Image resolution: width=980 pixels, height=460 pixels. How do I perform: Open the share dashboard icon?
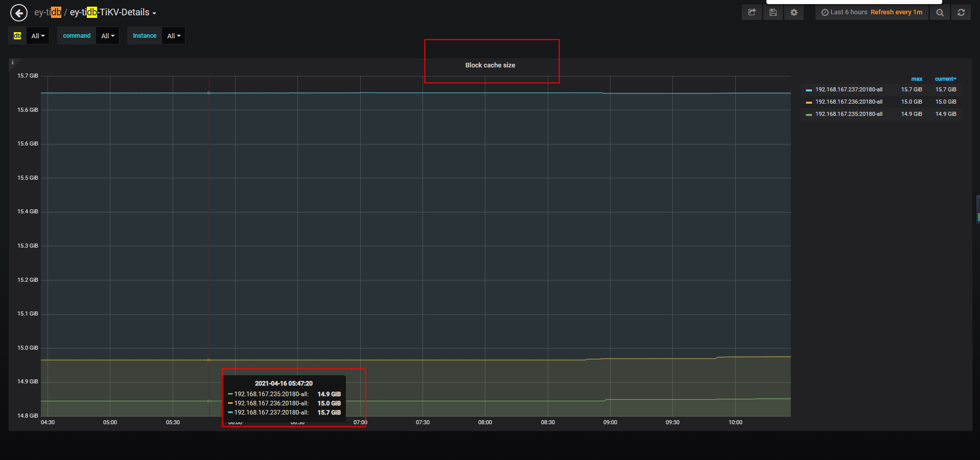752,12
